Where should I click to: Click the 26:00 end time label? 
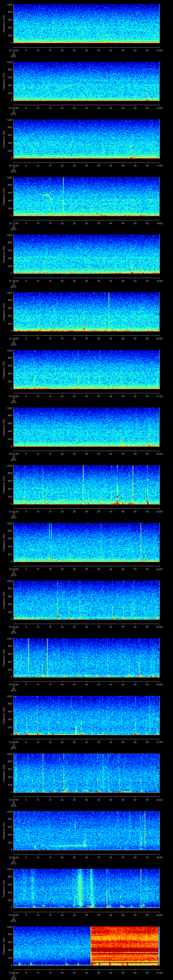[x=160, y=684]
